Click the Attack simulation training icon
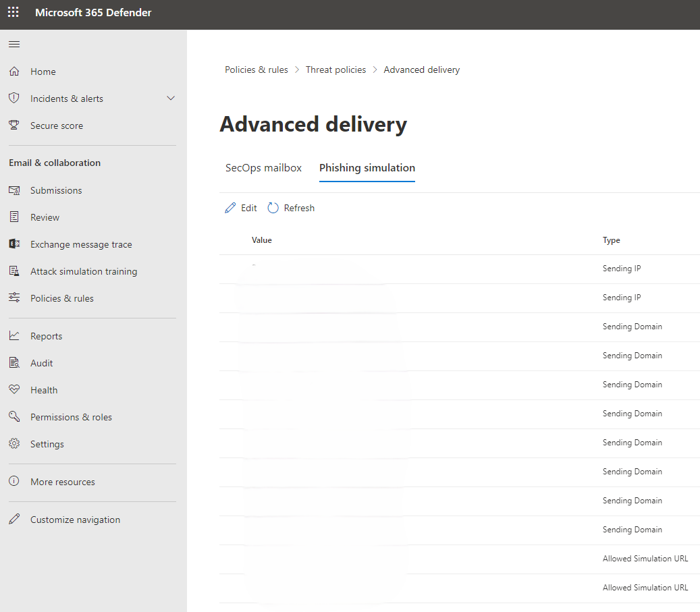Viewport: 700px width, 612px height. coord(14,271)
